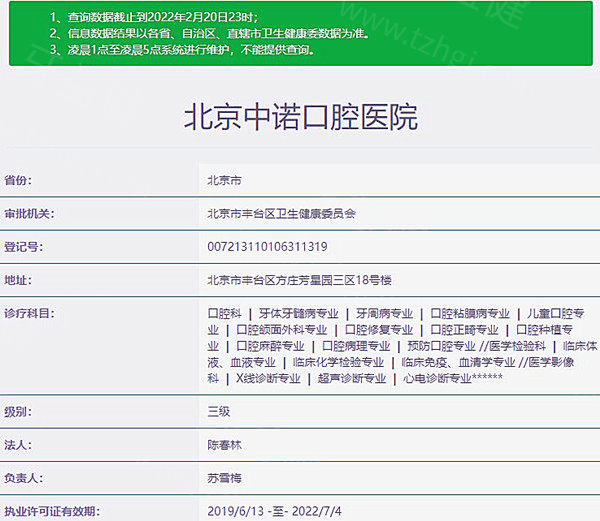Select validity period 2019/6/13 -至- 2022/7/4
Image resolution: width=600 pixels, height=521 pixels.
coord(274,511)
